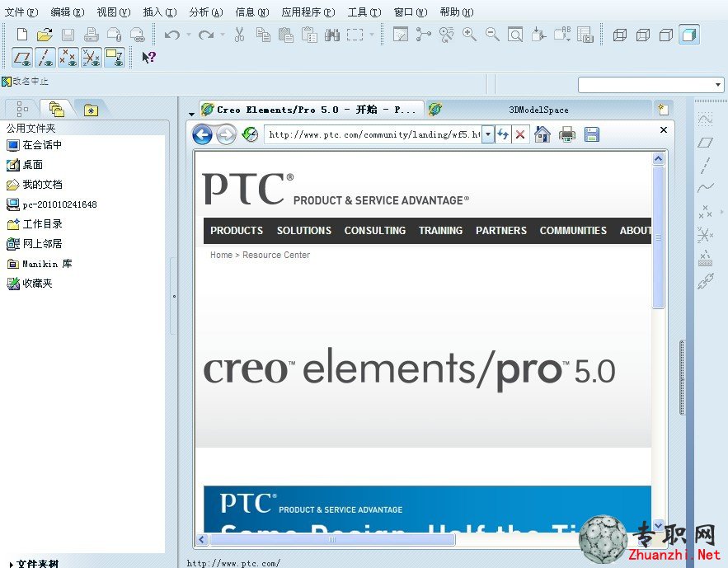Select No Hidden display style icon
The width and height of the screenshot is (728, 568).
666,35
